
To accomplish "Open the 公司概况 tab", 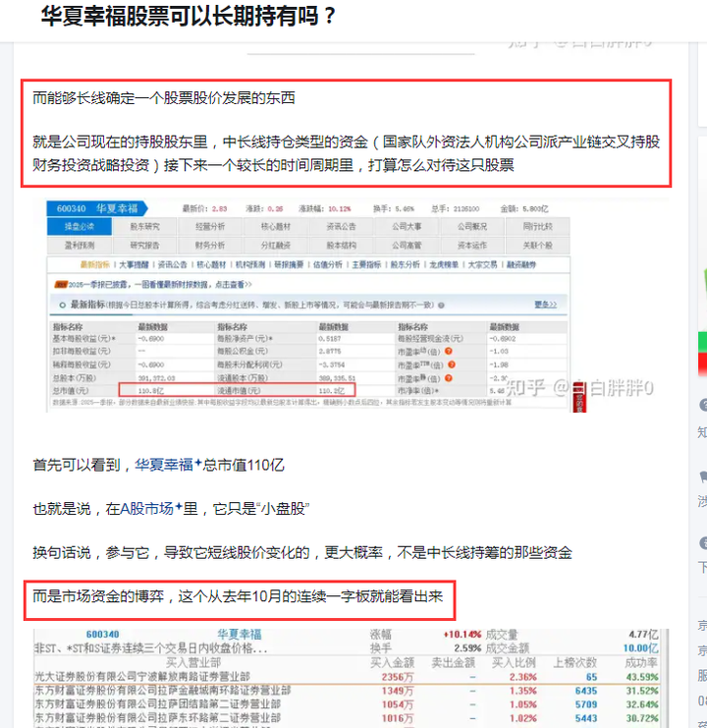I will tap(471, 227).
